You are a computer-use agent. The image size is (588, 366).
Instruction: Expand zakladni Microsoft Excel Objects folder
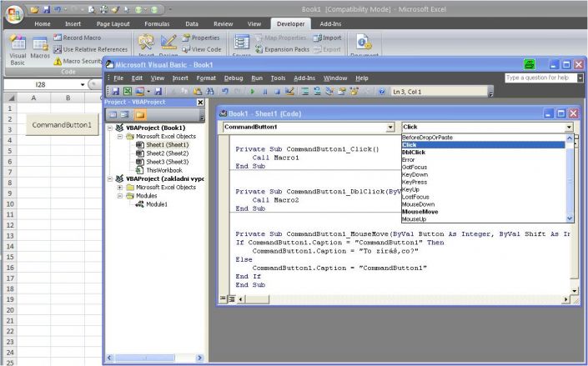(x=119, y=187)
